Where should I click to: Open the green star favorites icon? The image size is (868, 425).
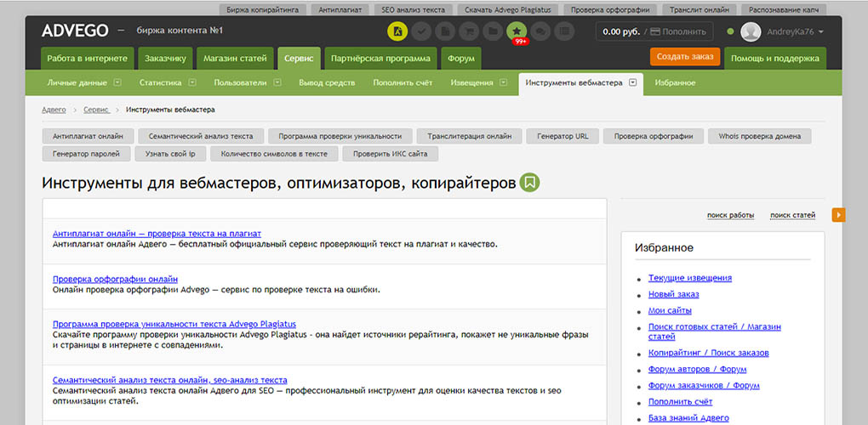517,31
